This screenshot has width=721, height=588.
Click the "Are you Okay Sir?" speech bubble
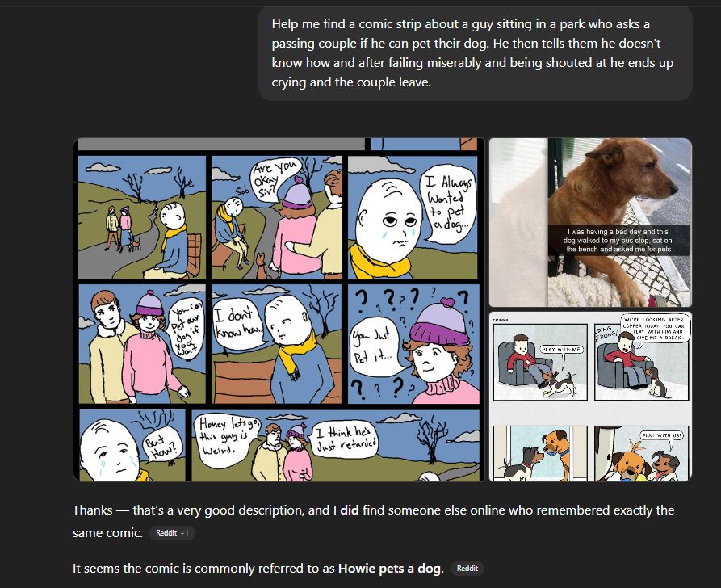point(275,178)
